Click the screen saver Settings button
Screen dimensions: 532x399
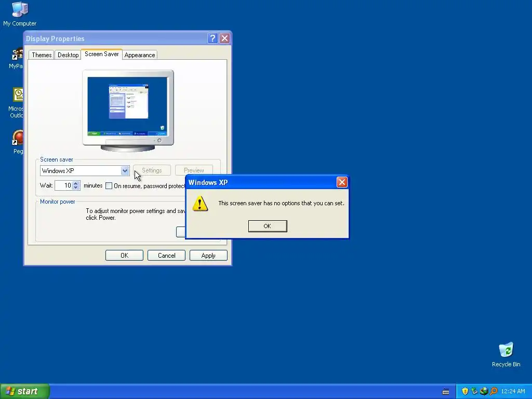152,170
